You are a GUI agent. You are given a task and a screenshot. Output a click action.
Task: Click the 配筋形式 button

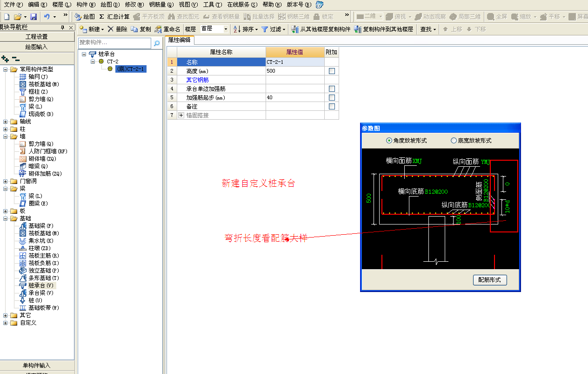point(490,280)
